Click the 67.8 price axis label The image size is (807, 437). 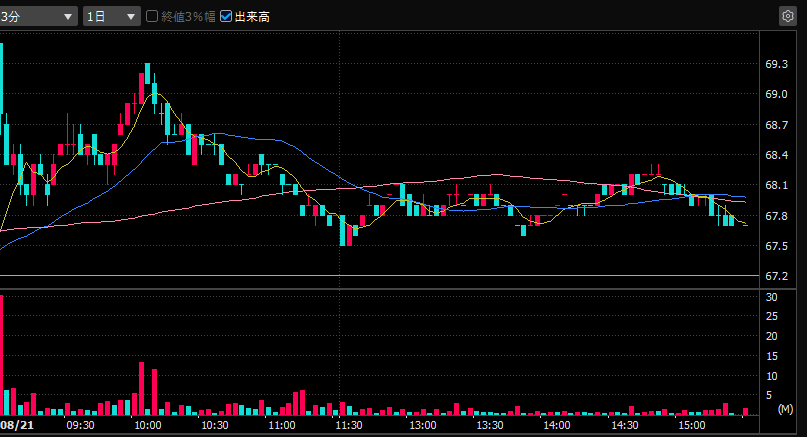coord(776,216)
